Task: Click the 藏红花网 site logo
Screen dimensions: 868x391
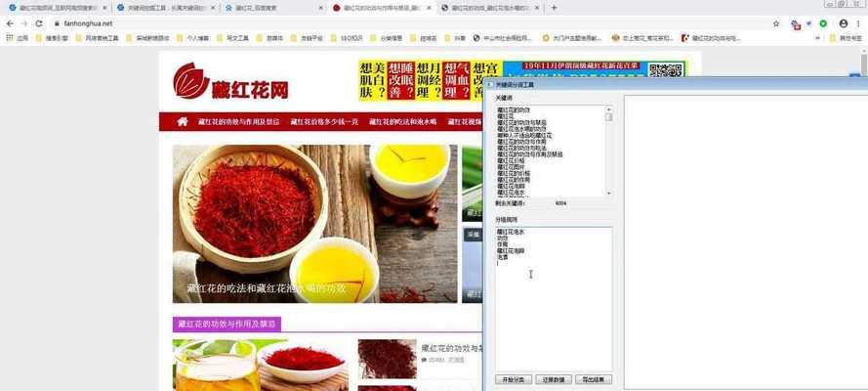Action: click(x=230, y=81)
